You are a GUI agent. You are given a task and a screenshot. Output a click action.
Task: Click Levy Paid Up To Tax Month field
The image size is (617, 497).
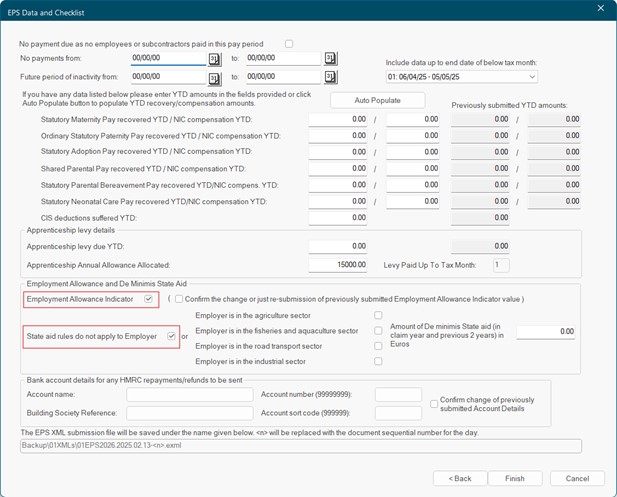point(501,265)
